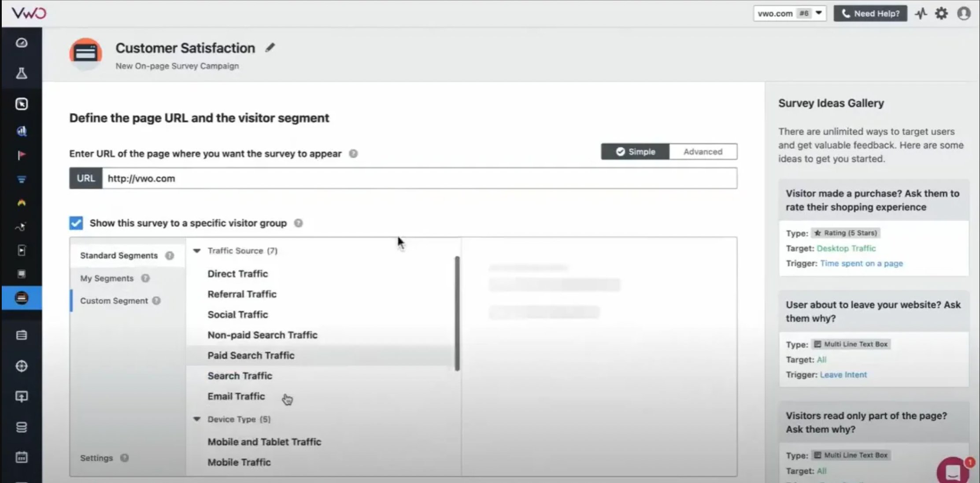Viewport: 980px width, 483px height.
Task: Open the integrations/globe sidebar icon
Action: [x=21, y=365]
